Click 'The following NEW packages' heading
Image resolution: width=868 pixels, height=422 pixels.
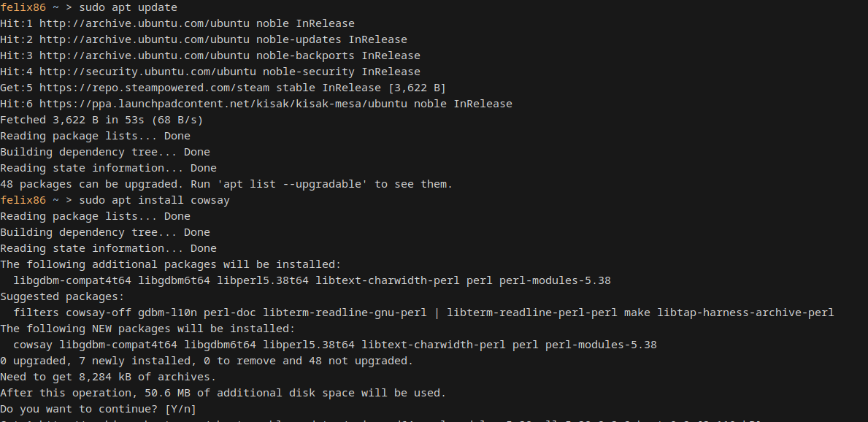coord(147,329)
